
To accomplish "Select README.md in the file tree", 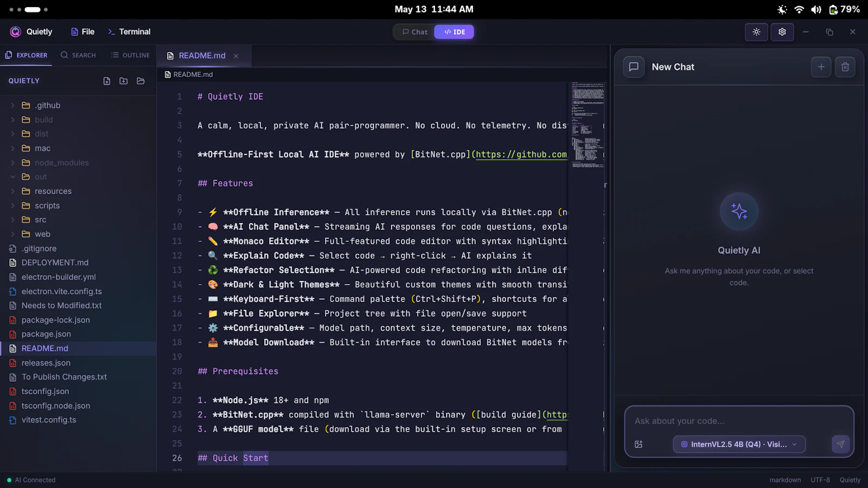I will [78, 348].
